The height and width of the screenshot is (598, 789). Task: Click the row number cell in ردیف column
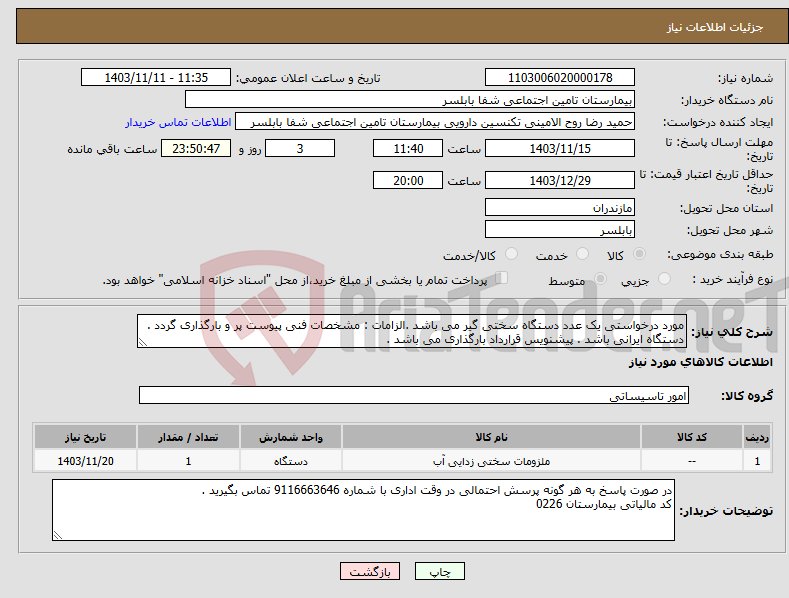coord(757,461)
